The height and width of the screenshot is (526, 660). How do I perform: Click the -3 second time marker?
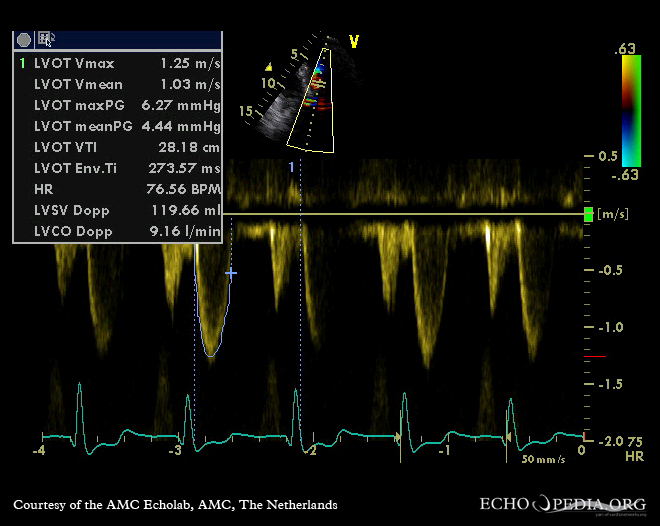175,451
